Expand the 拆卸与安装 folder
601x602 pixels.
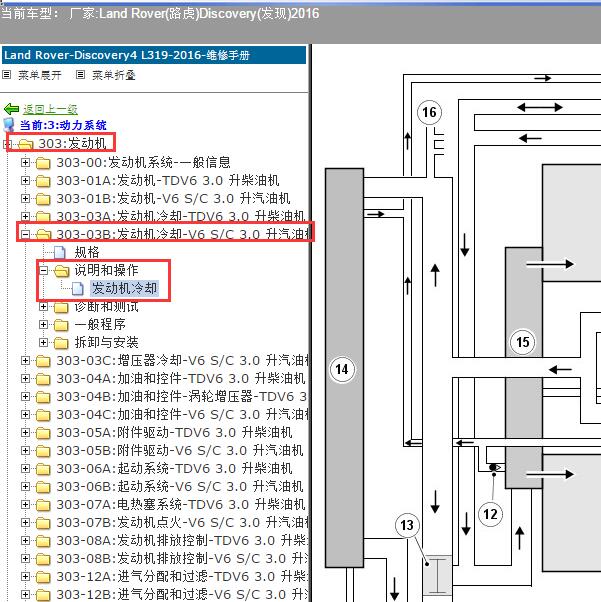(43, 342)
